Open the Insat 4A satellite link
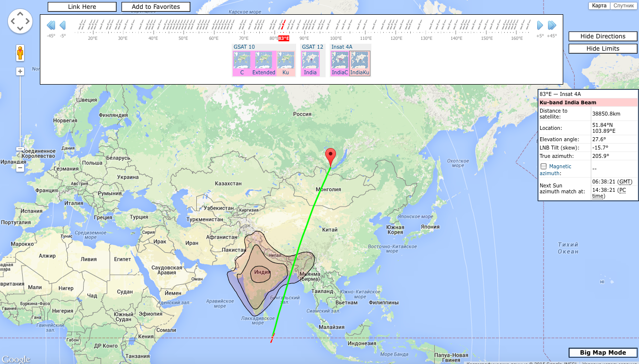 [342, 47]
